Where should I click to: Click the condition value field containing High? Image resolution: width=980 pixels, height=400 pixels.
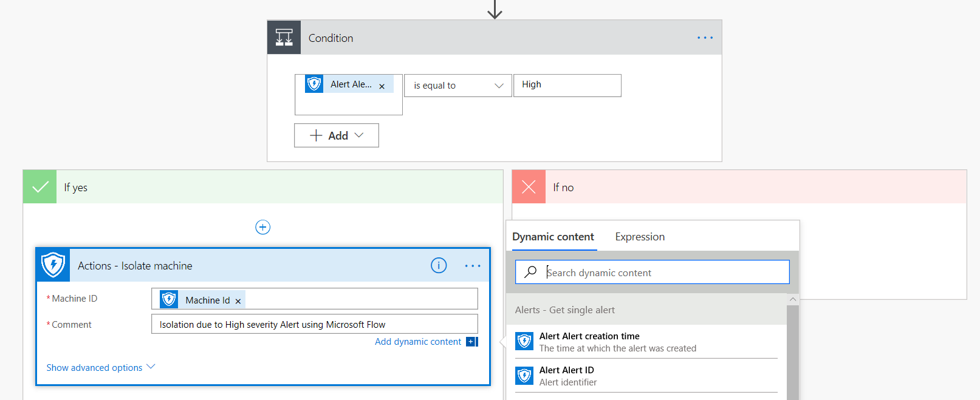[x=566, y=85]
